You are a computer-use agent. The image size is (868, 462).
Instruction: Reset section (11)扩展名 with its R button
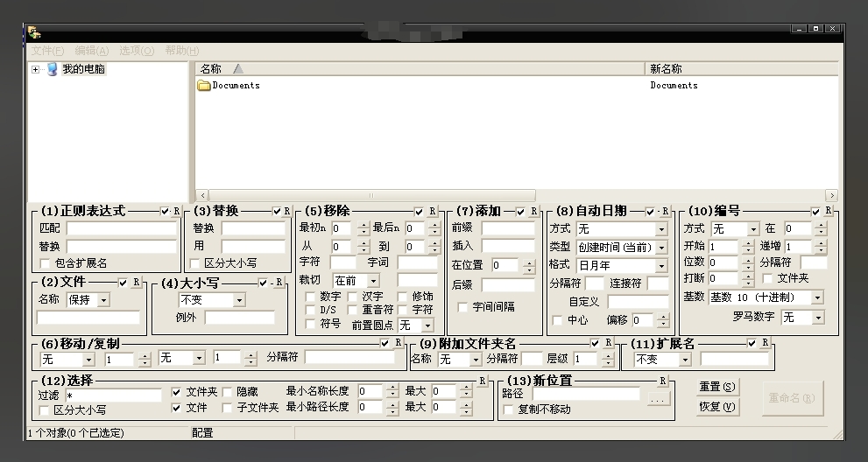click(x=765, y=343)
